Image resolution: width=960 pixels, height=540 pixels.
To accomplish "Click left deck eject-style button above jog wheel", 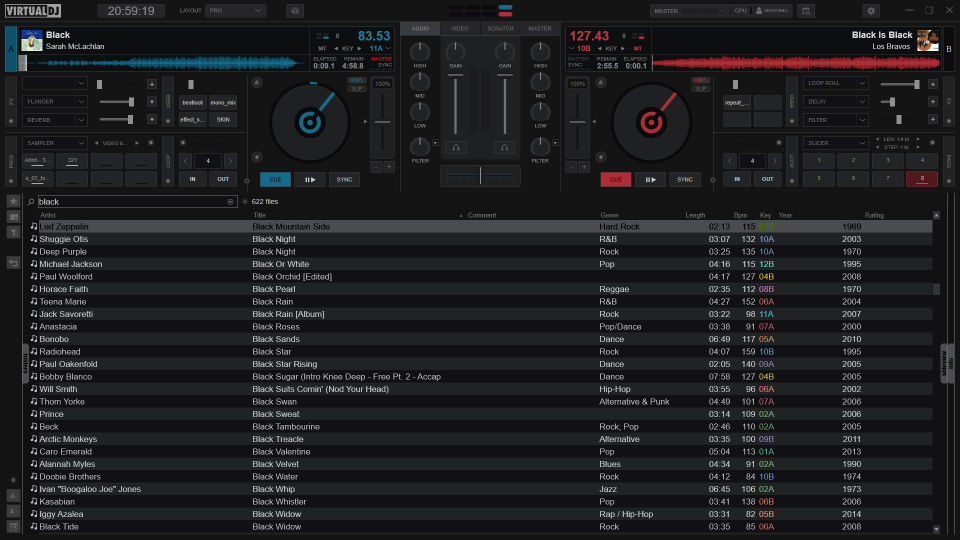I will pos(257,83).
